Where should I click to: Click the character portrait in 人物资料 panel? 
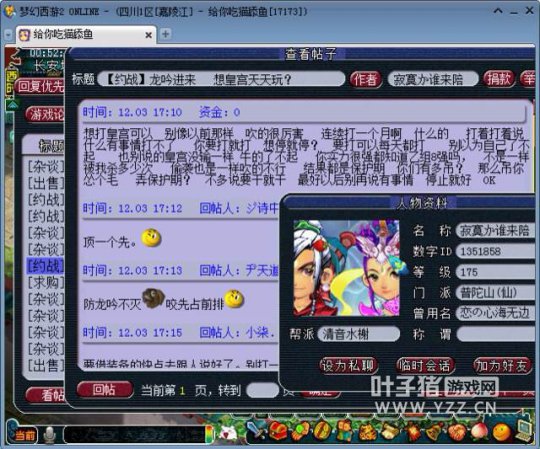[x=346, y=268]
